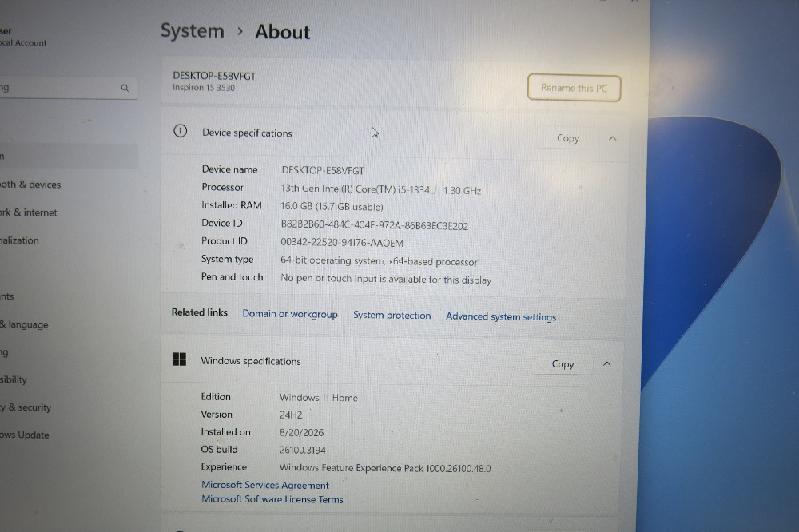
Task: Click the Device specifications info icon
Action: pyautogui.click(x=181, y=131)
